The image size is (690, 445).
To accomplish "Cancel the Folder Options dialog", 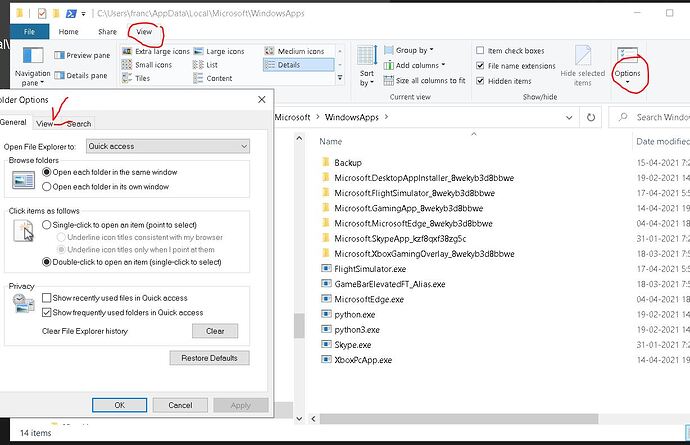I will [x=180, y=405].
